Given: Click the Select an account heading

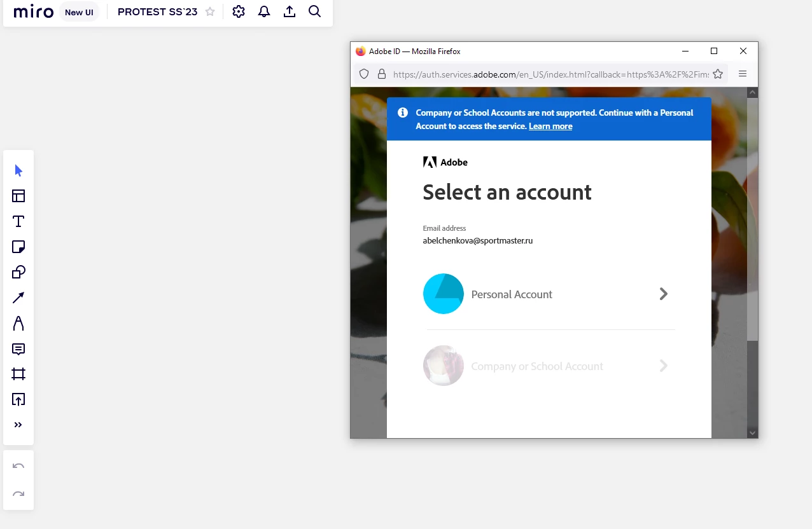Looking at the screenshot, I should click(507, 192).
